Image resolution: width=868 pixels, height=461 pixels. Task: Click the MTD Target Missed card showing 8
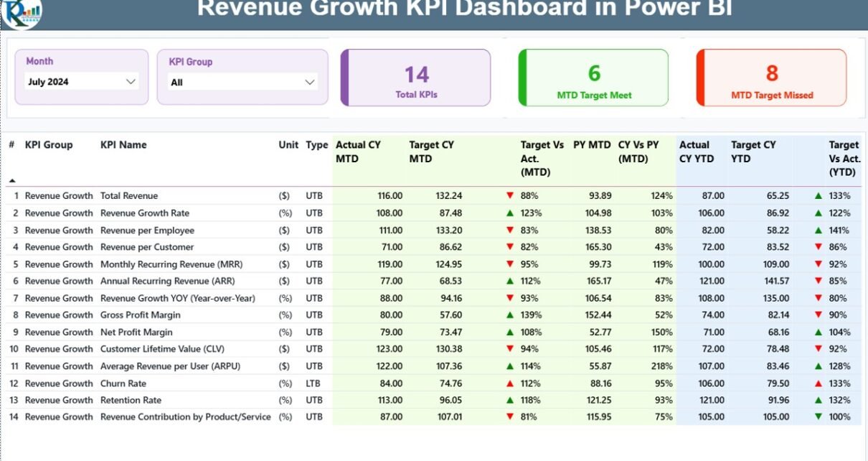(x=772, y=78)
